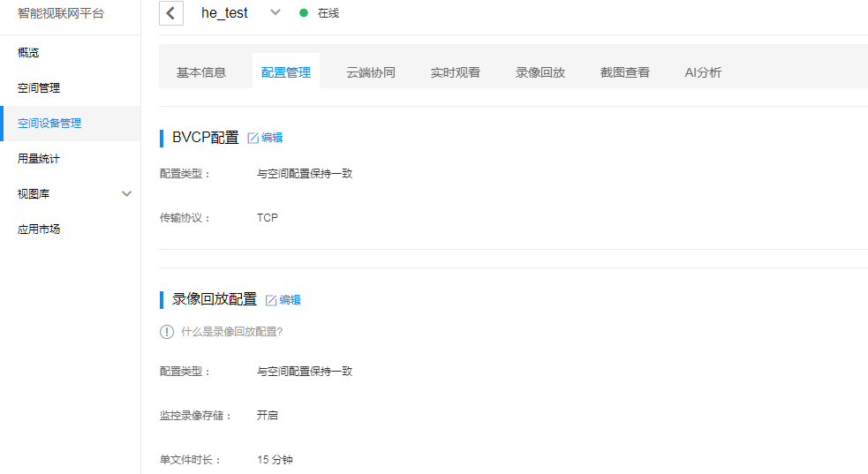Click the 编辑 link for BVCP配置
This screenshot has height=474, width=868.
(x=272, y=138)
